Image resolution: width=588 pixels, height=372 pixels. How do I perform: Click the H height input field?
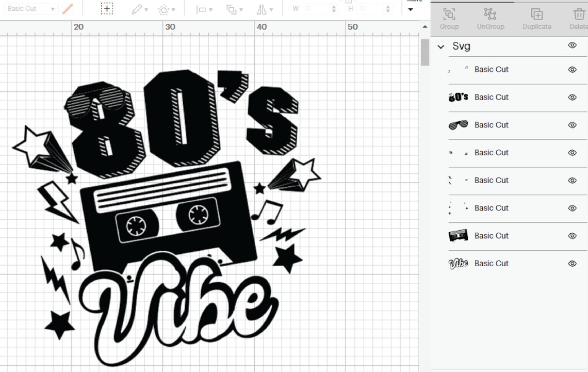pos(370,8)
